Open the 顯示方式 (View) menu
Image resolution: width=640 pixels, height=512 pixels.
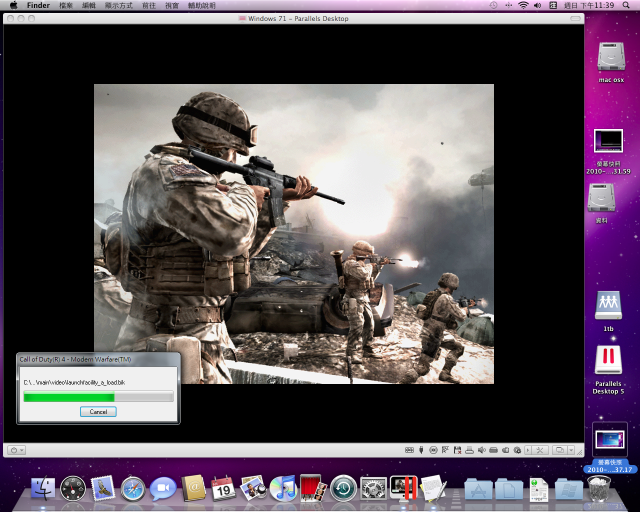coord(119,5)
